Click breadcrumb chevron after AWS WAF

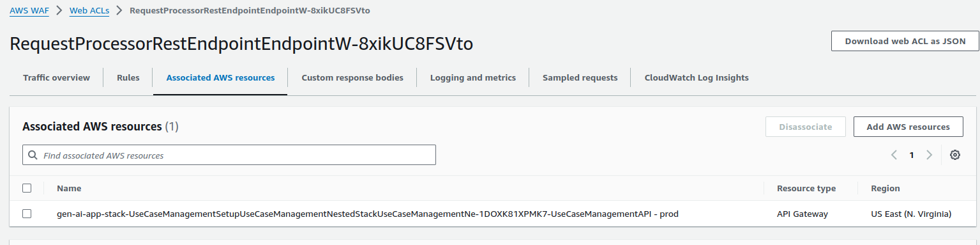(59, 10)
